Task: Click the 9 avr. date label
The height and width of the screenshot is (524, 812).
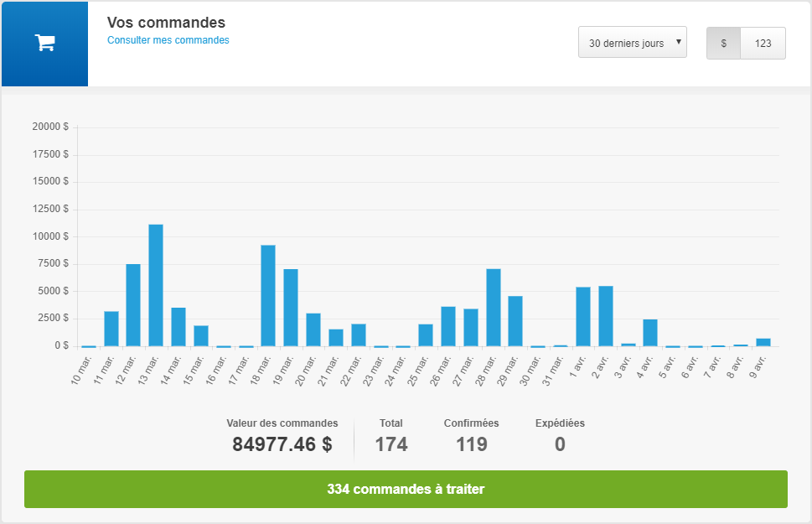Action: click(757, 367)
